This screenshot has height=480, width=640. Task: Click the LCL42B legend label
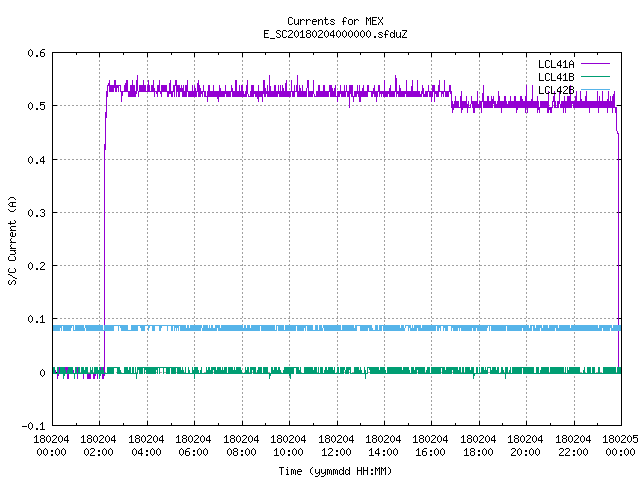[x=556, y=90]
